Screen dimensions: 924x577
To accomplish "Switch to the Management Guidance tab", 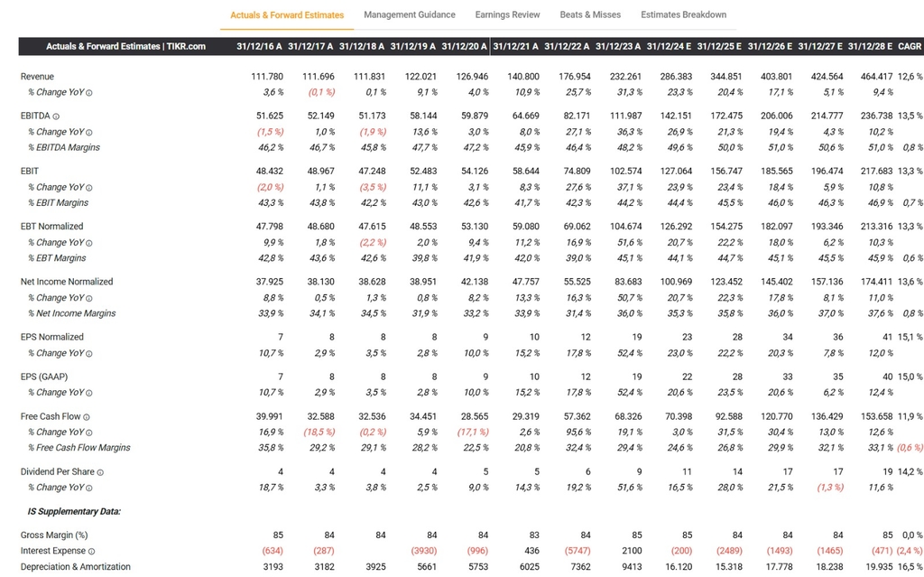I will pyautogui.click(x=410, y=14).
